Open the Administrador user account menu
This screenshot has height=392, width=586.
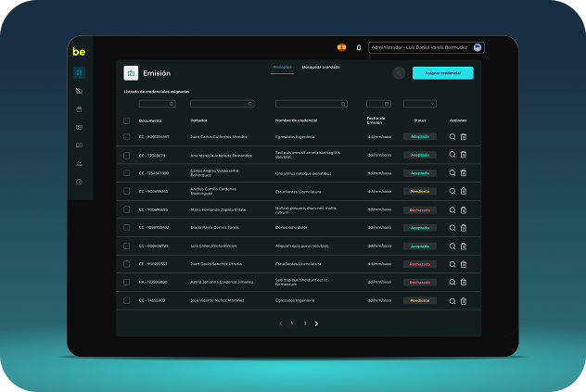point(426,47)
